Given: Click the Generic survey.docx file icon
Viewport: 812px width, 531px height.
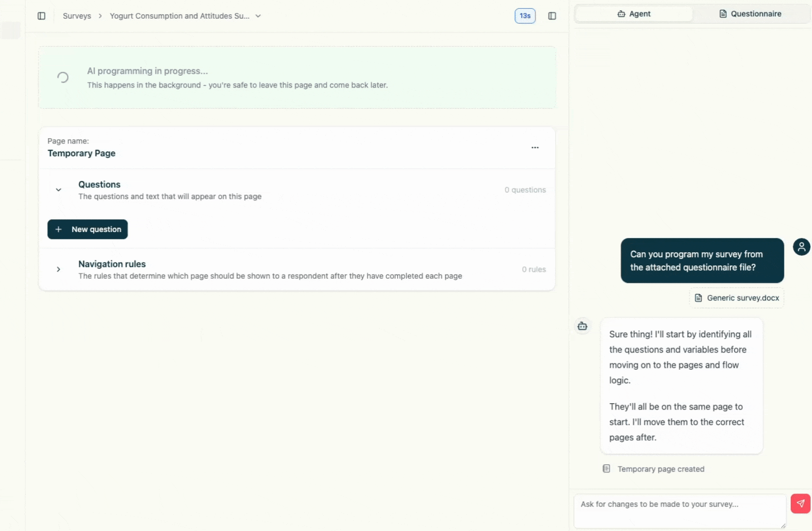Looking at the screenshot, I should point(698,298).
